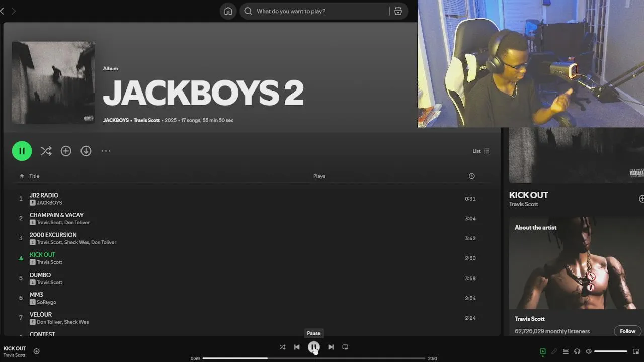
Task: Change view with the List dropdown
Action: pyautogui.click(x=481, y=151)
